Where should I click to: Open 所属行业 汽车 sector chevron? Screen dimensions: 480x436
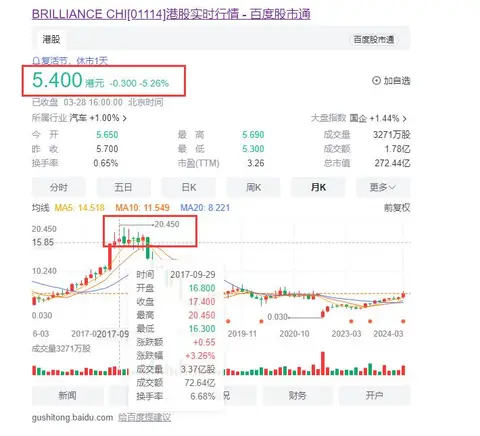point(125,118)
